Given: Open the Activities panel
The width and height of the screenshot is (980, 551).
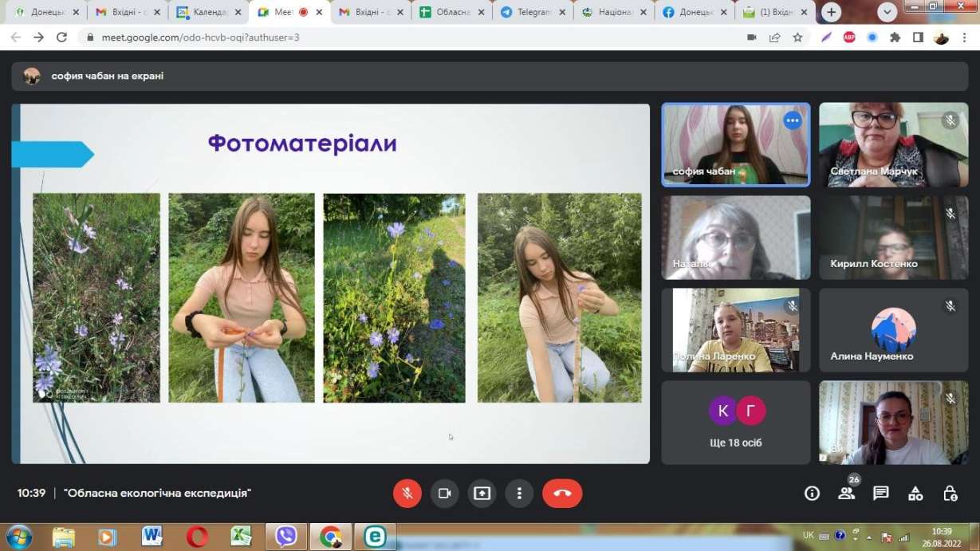Looking at the screenshot, I should (915, 494).
